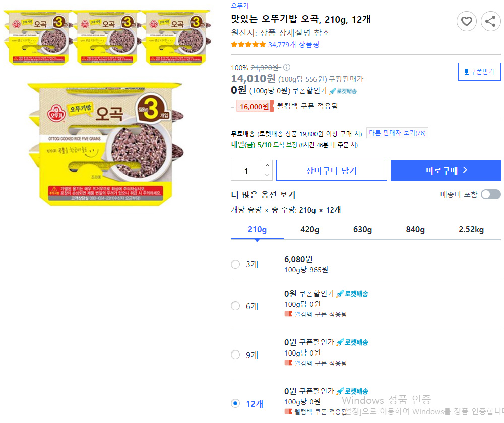Click the 쿠폰받기 download coupon button
Viewport: 504px width, 423px height.
[479, 72]
